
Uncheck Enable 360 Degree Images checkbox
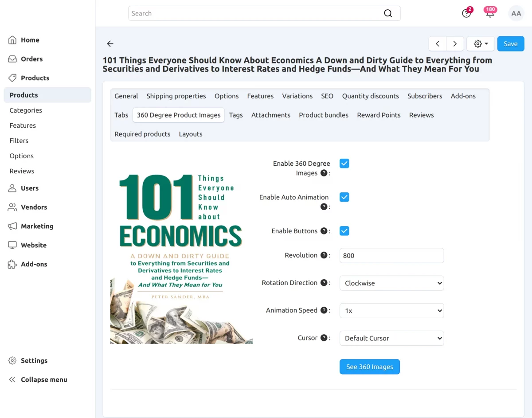coord(344,164)
